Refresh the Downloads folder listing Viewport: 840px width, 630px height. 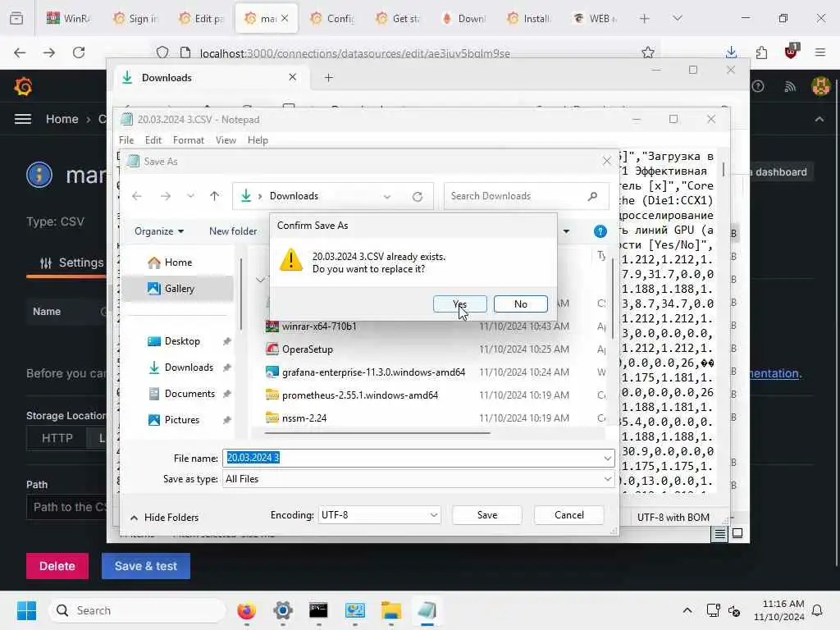pyautogui.click(x=418, y=197)
